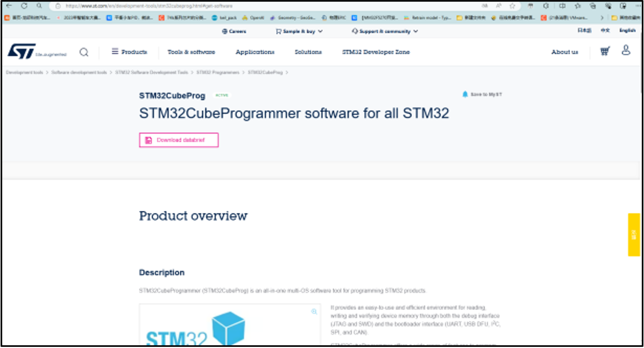Click the STM32CubeProgrammer software for all STM32 title
This screenshot has height=348, width=644.
294,113
